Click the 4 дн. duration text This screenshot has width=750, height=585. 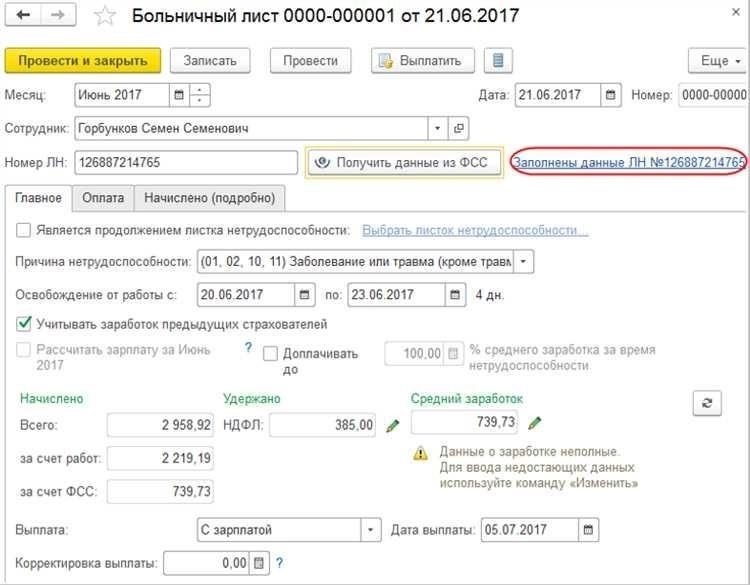pyautogui.click(x=489, y=295)
